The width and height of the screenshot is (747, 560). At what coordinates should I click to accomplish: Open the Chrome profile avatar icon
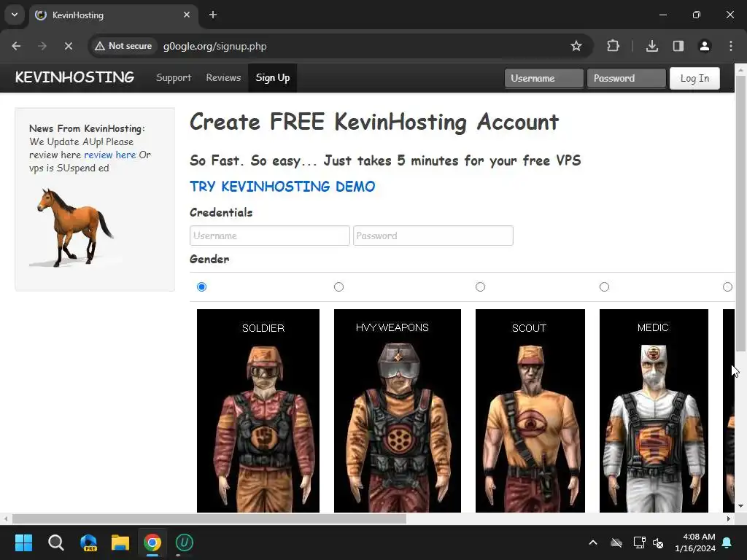(x=704, y=46)
